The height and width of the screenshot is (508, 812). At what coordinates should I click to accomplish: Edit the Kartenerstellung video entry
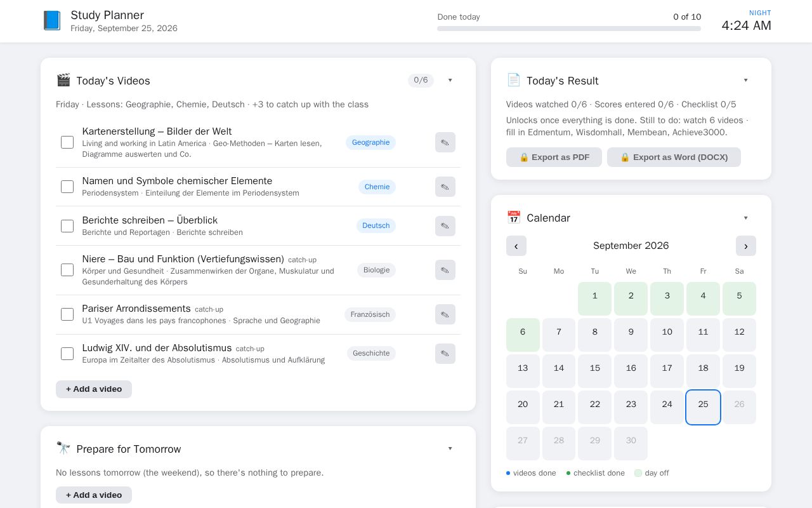[x=445, y=142]
